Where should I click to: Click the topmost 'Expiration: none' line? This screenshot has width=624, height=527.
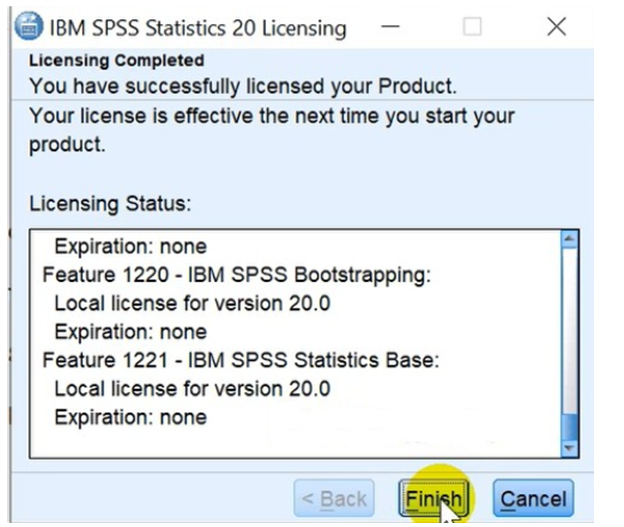pos(131,246)
